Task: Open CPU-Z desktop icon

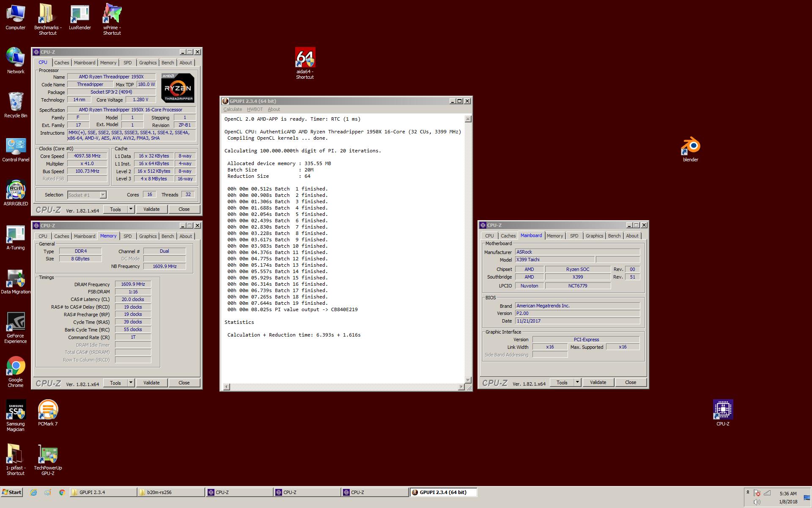Action: 723,413
